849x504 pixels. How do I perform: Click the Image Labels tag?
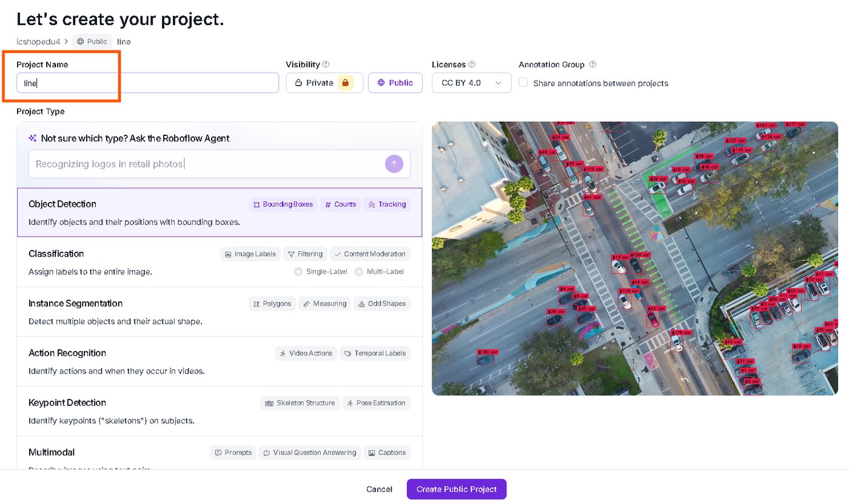pos(250,254)
